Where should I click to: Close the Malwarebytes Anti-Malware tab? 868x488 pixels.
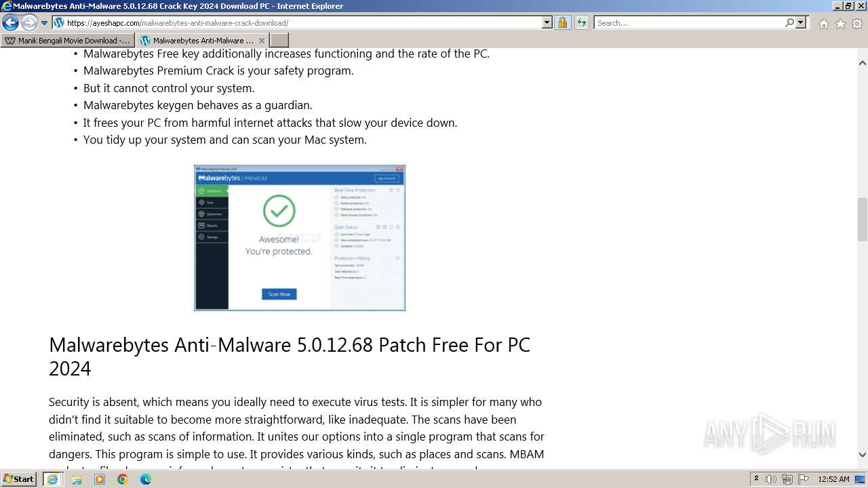point(262,41)
